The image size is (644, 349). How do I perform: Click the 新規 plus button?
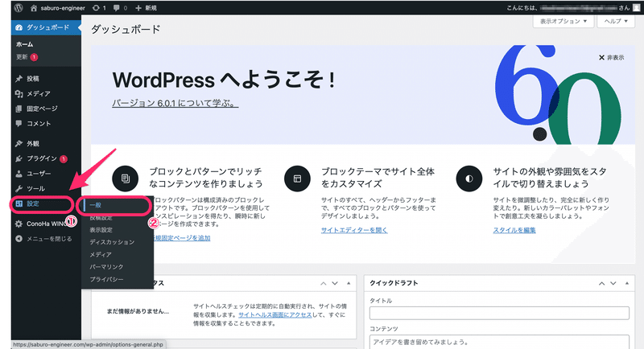(x=147, y=8)
